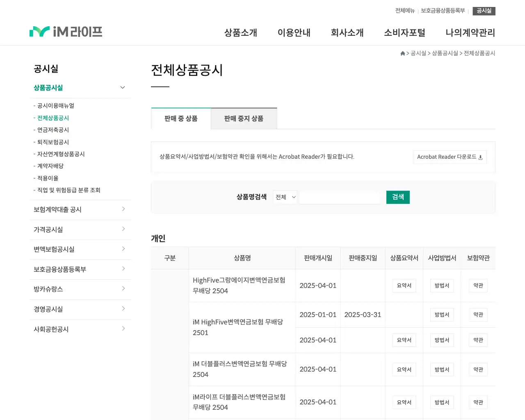Click the 판매중지일 column header

point(363,258)
